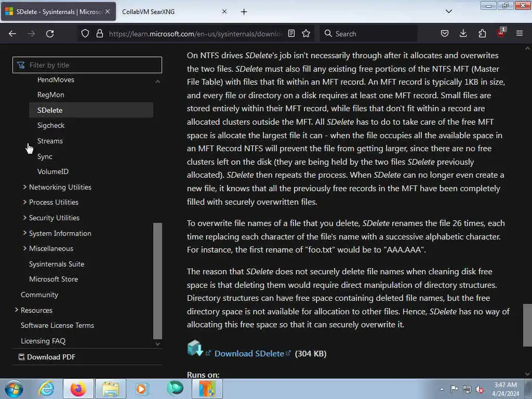This screenshot has width=532, height=399.
Task: Expand Resources section
Action: click(36, 310)
